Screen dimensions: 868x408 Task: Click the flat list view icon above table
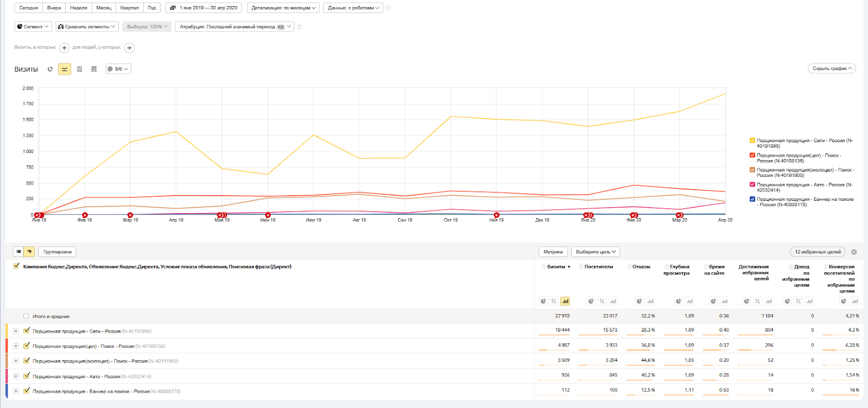pos(18,252)
